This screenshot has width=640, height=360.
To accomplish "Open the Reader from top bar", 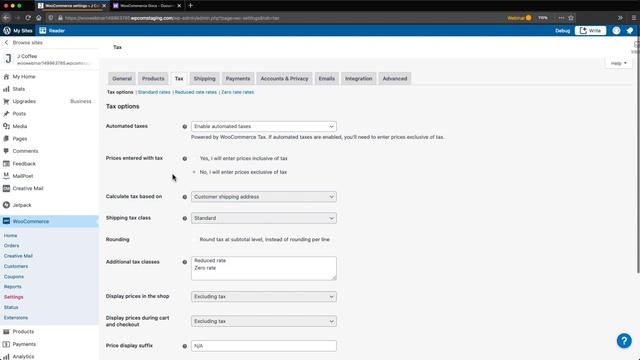I will point(52,31).
